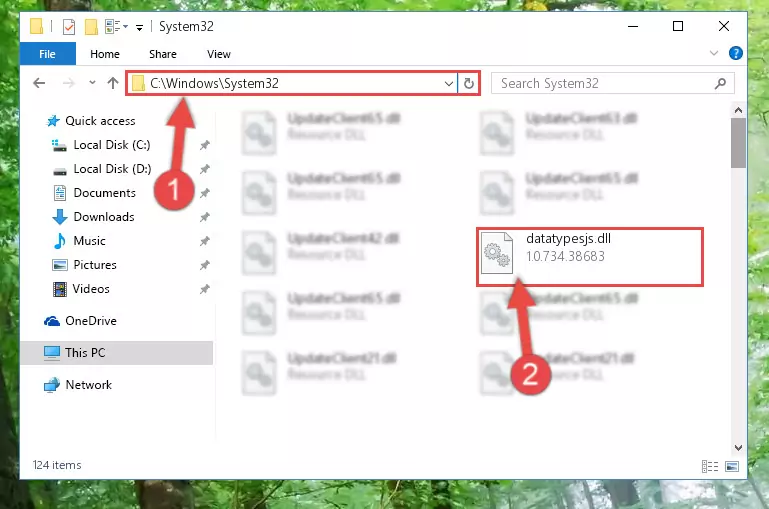Image resolution: width=769 pixels, height=509 pixels.
Task: Click the New folder quick access icon
Action: pyautogui.click(x=91, y=26)
